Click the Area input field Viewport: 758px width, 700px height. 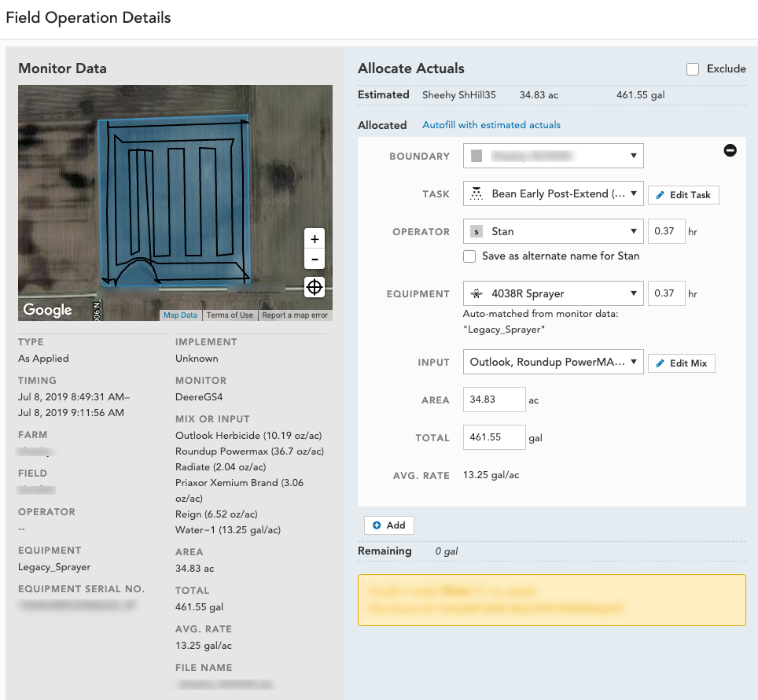[494, 400]
